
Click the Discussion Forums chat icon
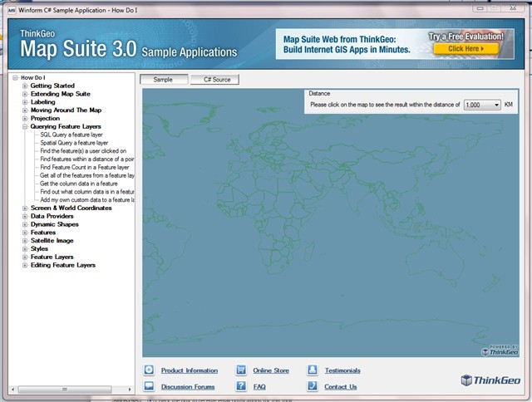click(x=149, y=386)
